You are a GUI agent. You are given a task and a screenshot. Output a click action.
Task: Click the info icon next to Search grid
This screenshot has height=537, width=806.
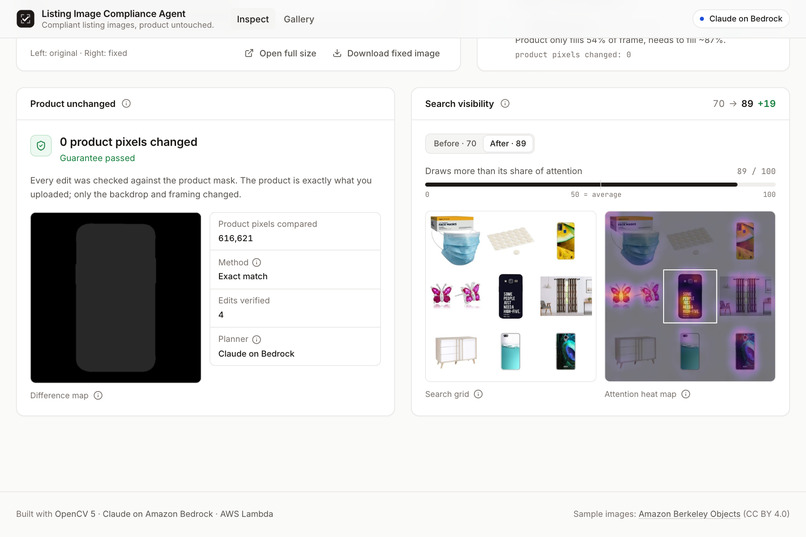point(478,394)
